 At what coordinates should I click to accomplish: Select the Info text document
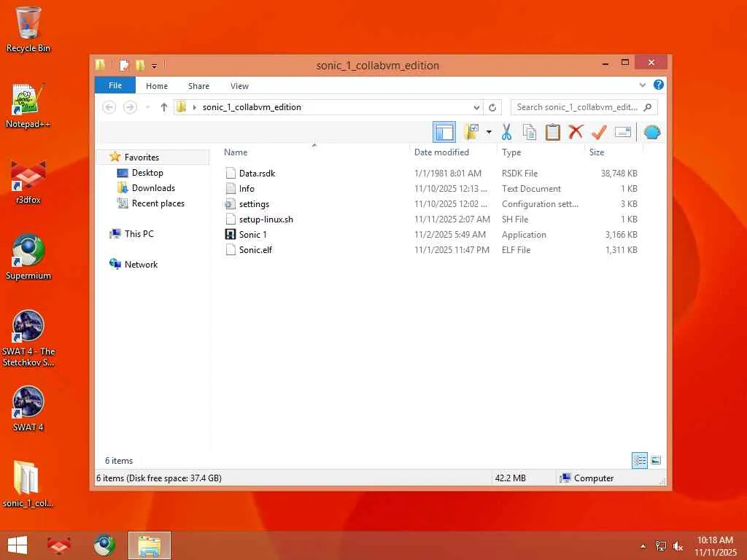(247, 189)
